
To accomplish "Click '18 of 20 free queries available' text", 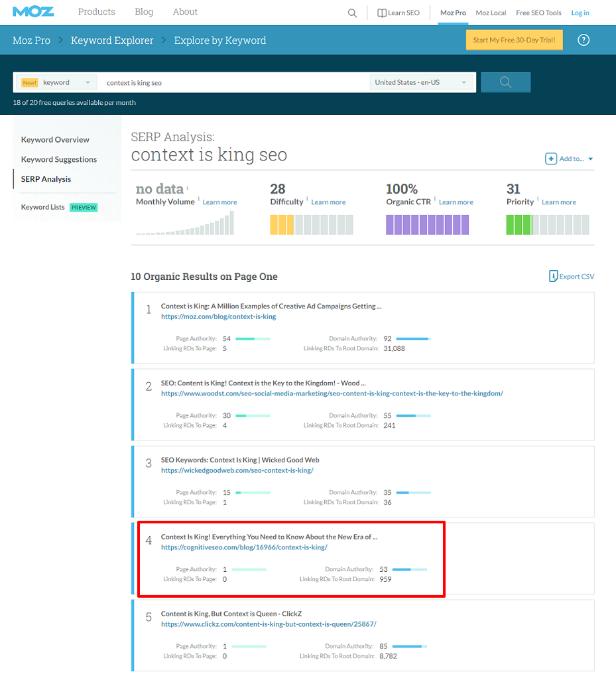I will 74,103.
